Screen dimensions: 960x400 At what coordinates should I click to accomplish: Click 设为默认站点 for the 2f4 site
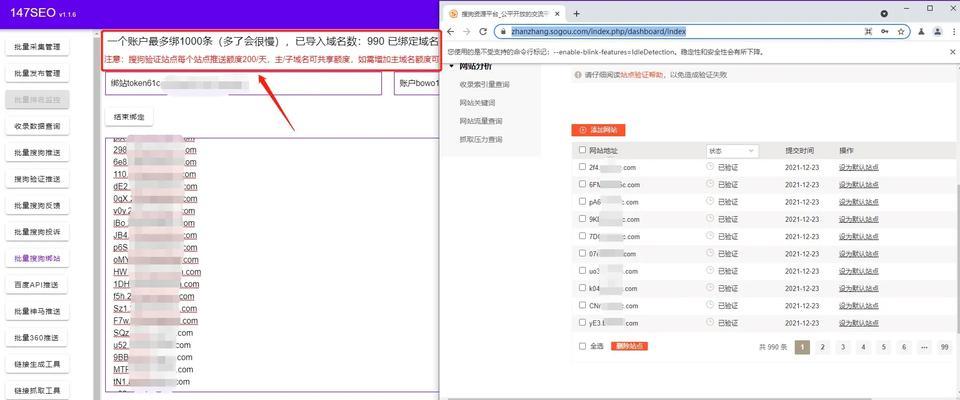858,167
